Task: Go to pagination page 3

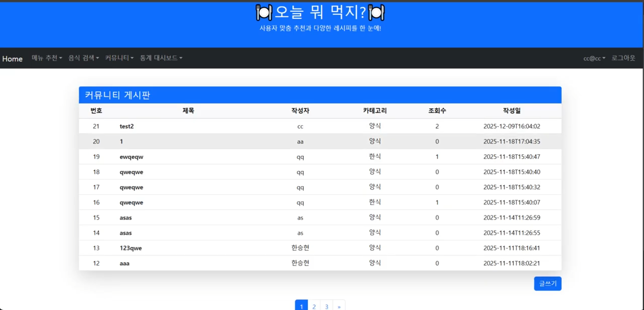Action: [326, 306]
